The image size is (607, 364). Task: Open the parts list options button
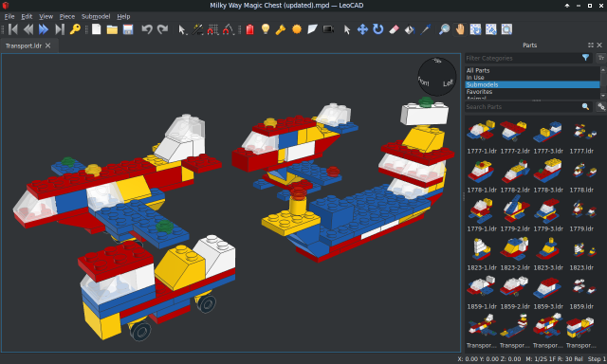[601, 106]
